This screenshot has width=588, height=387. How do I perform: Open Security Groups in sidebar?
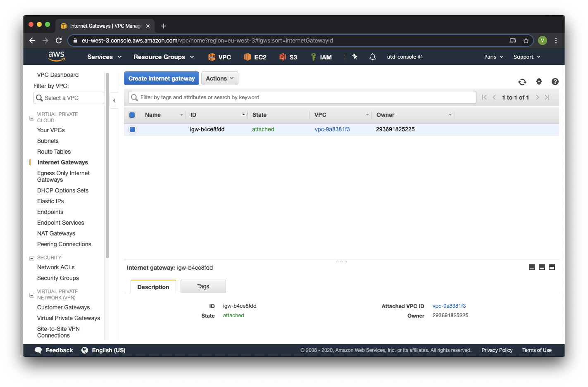coord(58,278)
